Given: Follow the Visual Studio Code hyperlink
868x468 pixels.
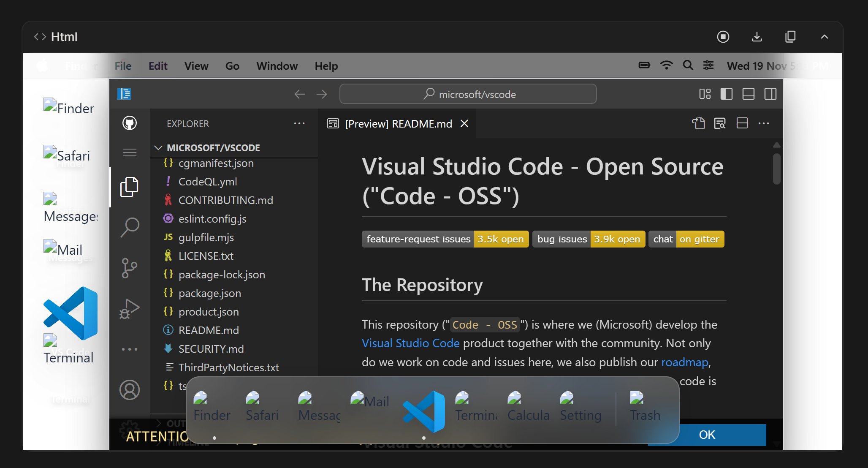Looking at the screenshot, I should pyautogui.click(x=410, y=343).
